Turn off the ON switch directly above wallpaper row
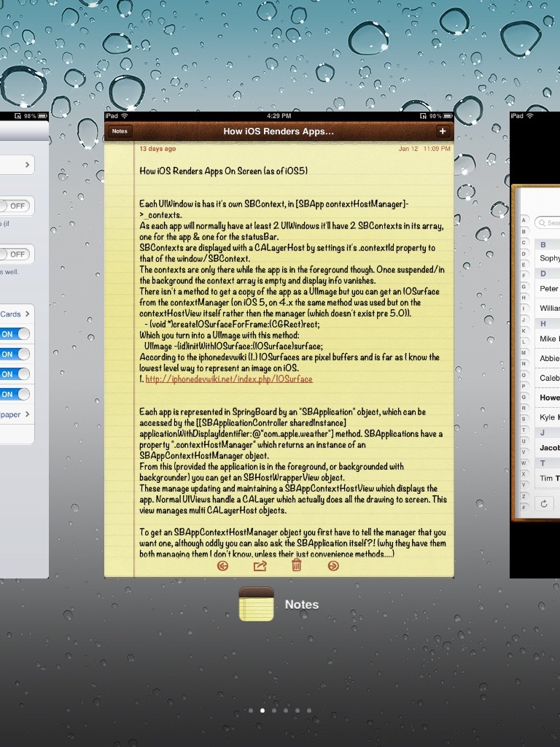This screenshot has height=747, width=560. [15, 394]
